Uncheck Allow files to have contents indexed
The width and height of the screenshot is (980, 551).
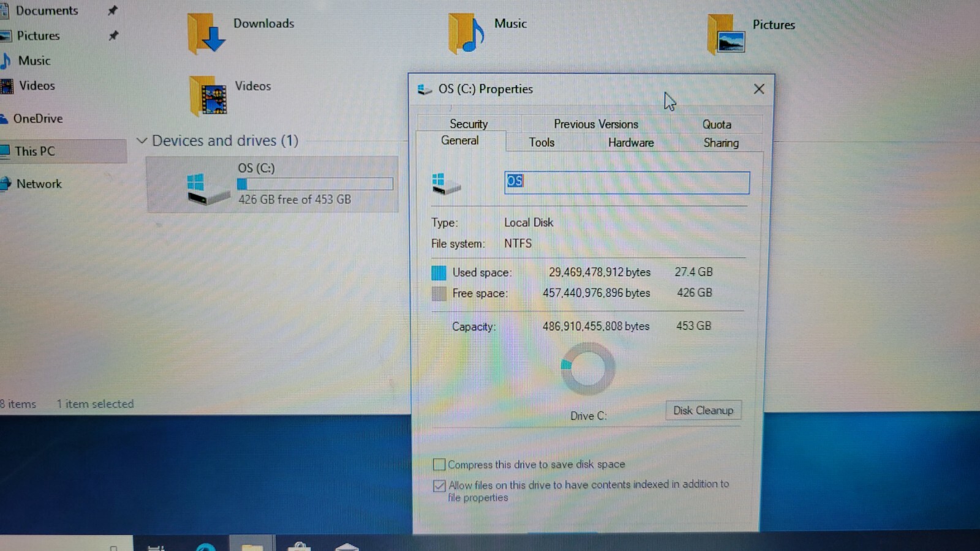439,486
